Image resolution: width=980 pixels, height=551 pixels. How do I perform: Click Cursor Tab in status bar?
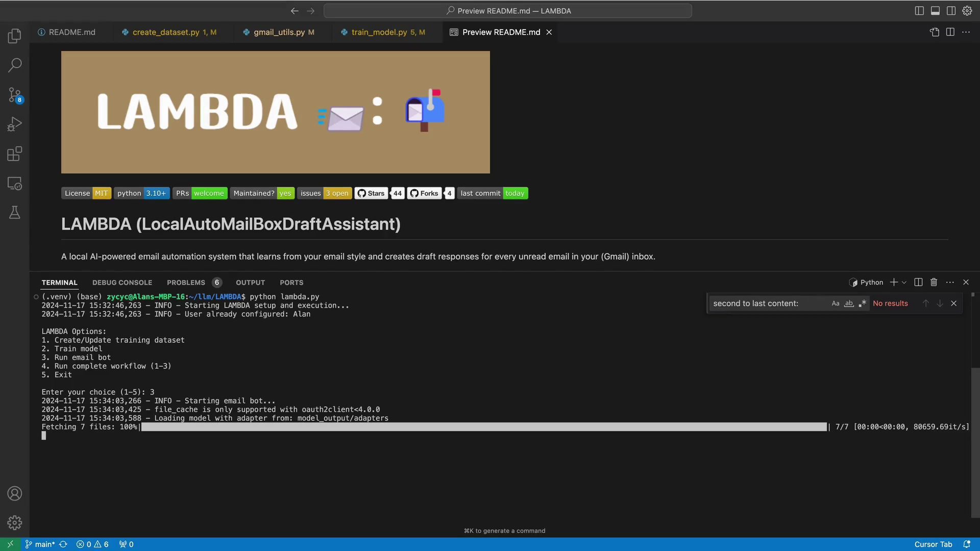tap(933, 544)
